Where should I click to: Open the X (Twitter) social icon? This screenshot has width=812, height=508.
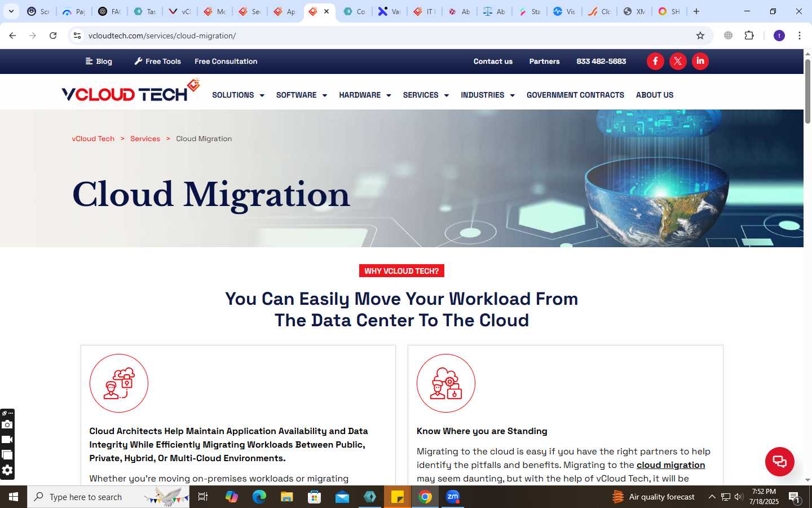[678, 61]
